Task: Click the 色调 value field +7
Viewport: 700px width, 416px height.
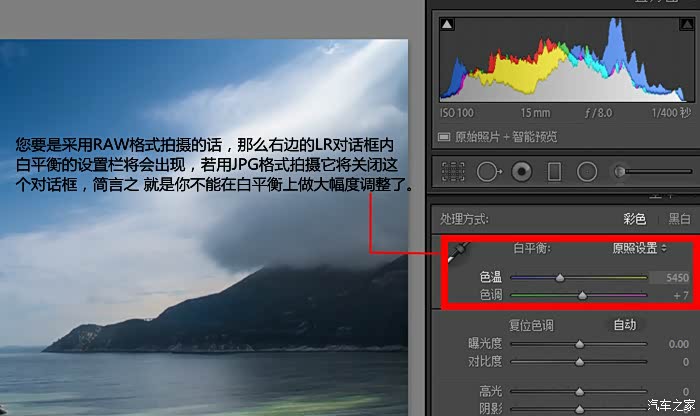Action: (680, 295)
